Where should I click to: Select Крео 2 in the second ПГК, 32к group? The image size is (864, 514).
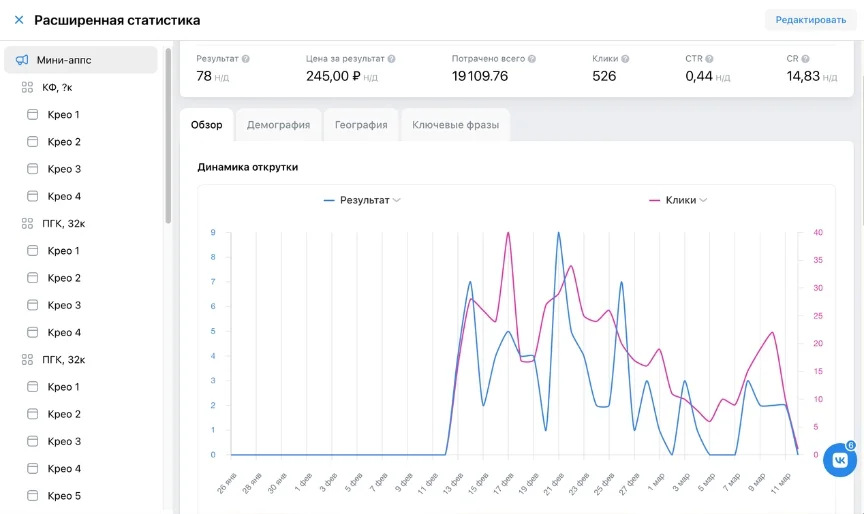point(64,414)
